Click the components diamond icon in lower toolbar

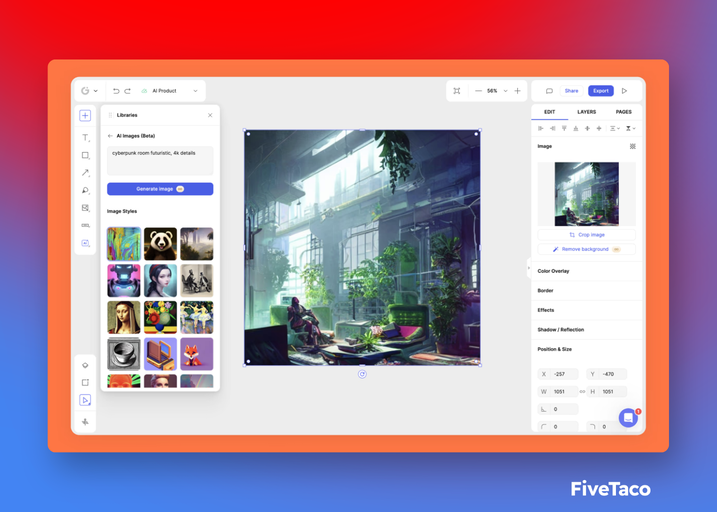tap(86, 365)
